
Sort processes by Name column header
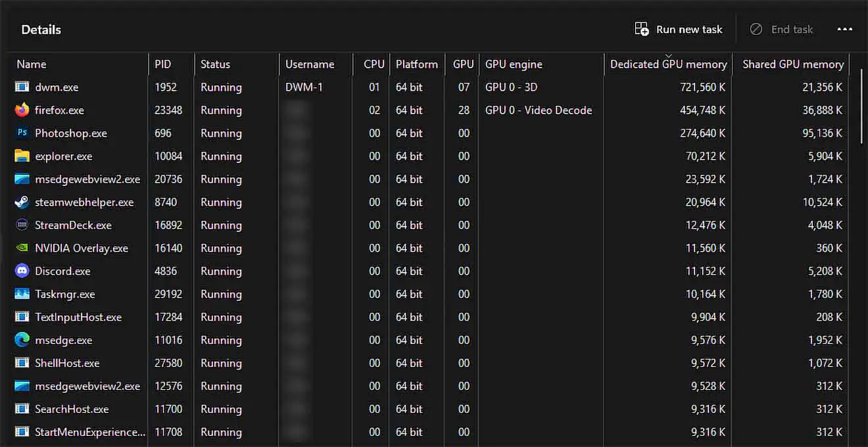[32, 64]
